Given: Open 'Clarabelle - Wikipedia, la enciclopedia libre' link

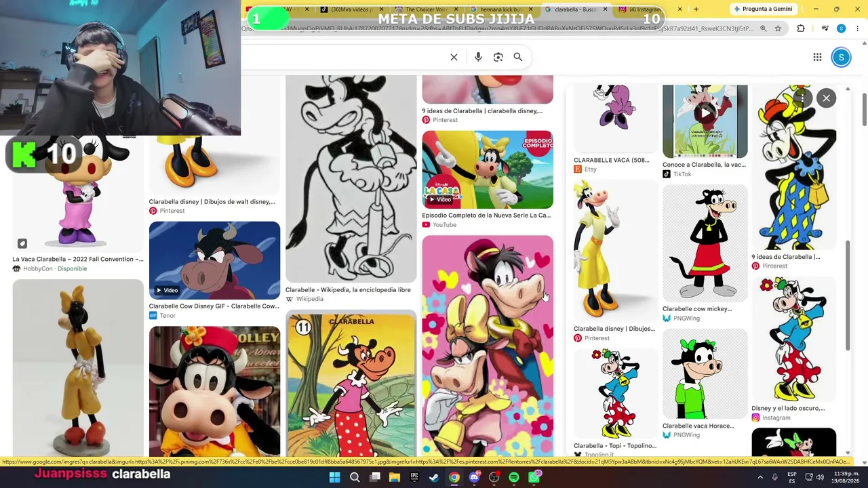Looking at the screenshot, I should [x=348, y=290].
